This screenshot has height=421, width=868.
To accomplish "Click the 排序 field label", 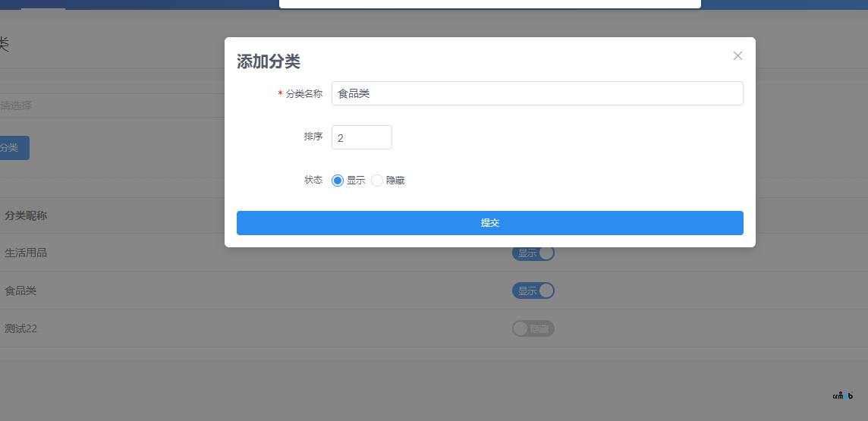I will 313,137.
